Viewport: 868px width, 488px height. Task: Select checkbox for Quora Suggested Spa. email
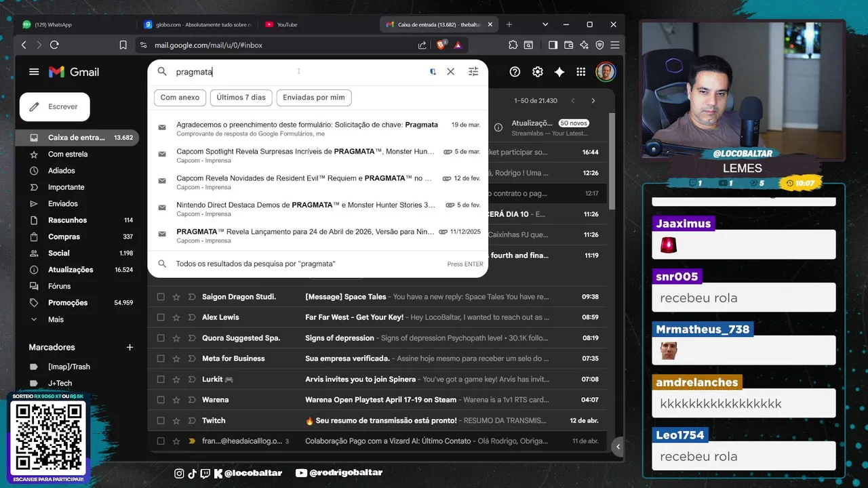(161, 338)
